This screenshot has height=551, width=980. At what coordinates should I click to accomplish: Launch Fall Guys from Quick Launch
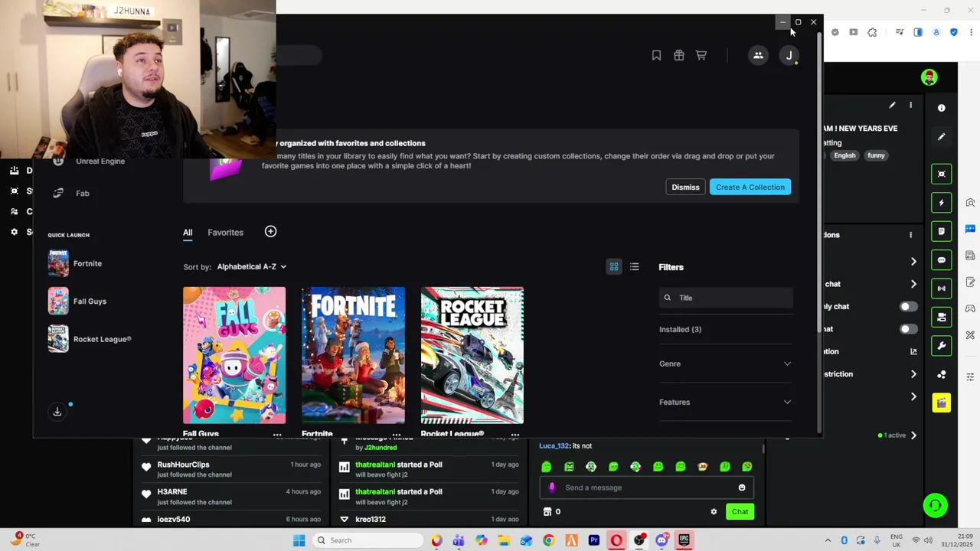pos(77,302)
